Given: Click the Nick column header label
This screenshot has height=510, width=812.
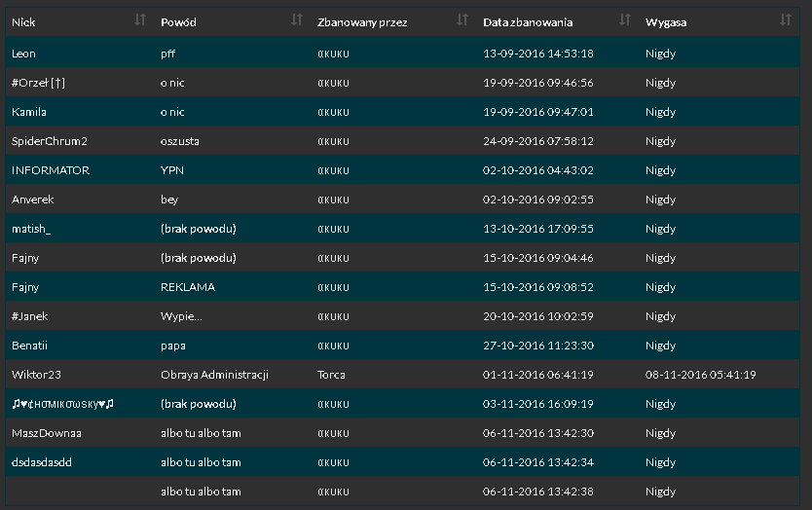Looking at the screenshot, I should pyautogui.click(x=23, y=22).
